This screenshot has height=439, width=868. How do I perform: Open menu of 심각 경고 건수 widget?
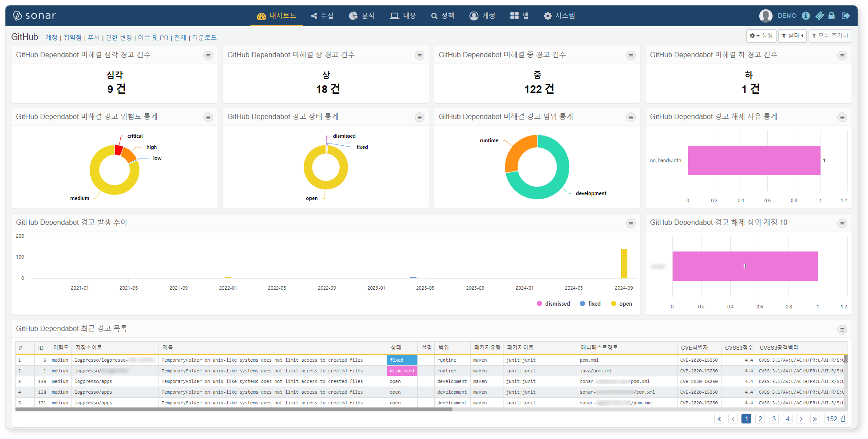(208, 56)
